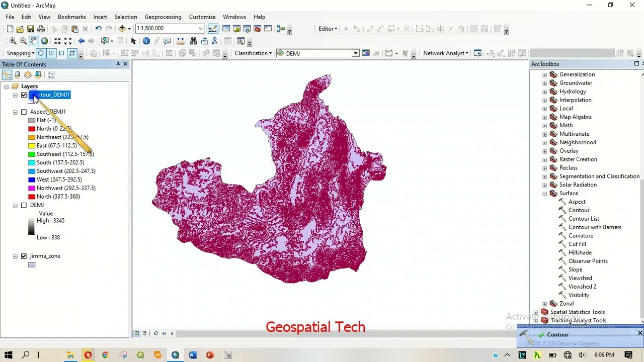Open the Network Analyst dropdown
The height and width of the screenshot is (362, 644).
(x=446, y=53)
